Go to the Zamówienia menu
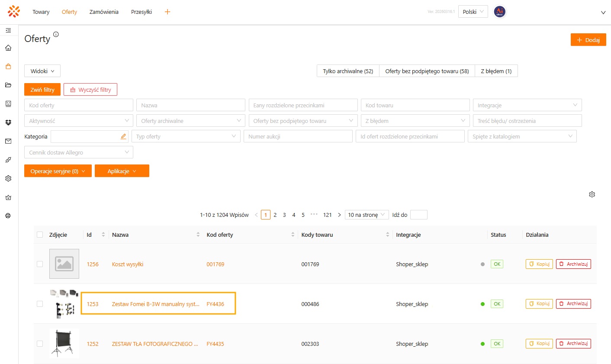 pyautogui.click(x=104, y=12)
